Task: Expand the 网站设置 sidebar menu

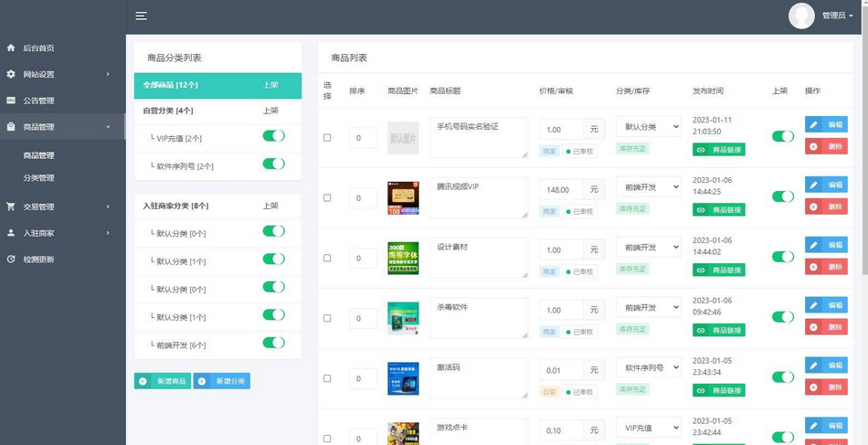Action: [x=62, y=74]
